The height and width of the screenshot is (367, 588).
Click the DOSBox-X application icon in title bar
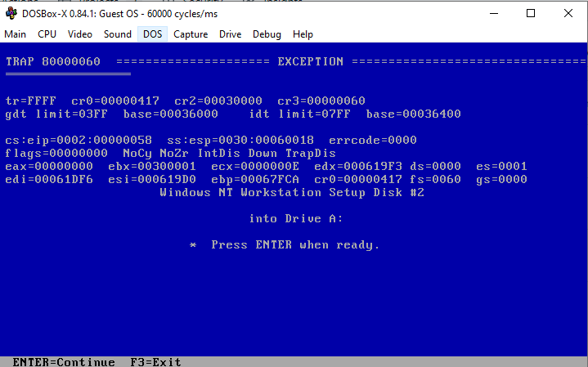pos(11,13)
